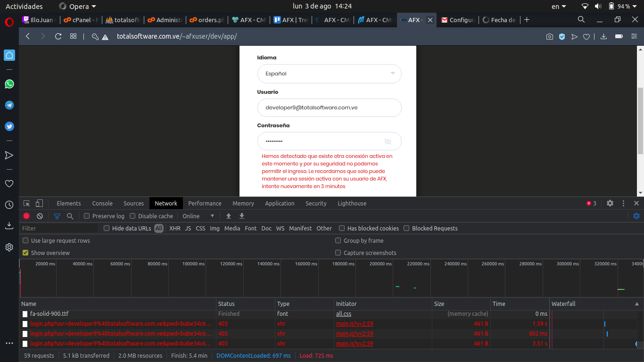
Task: Open WhatsApp in Opera sidebar
Action: point(9,84)
